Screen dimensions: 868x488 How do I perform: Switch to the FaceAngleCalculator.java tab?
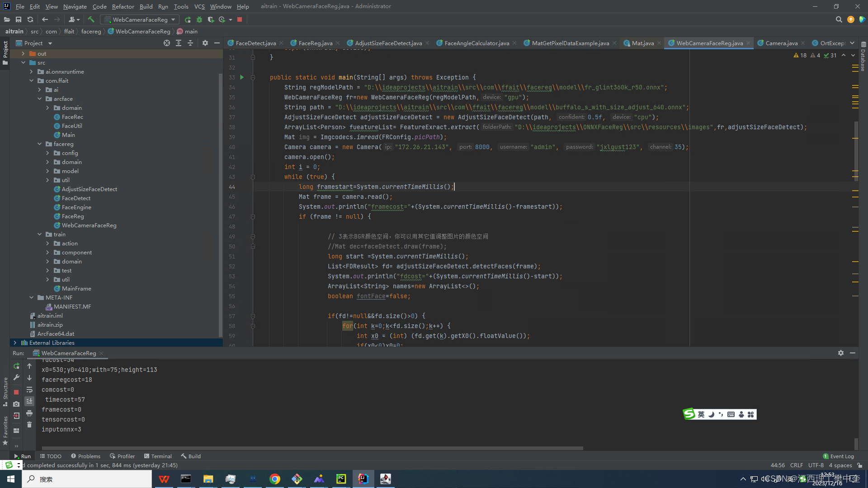click(x=476, y=43)
